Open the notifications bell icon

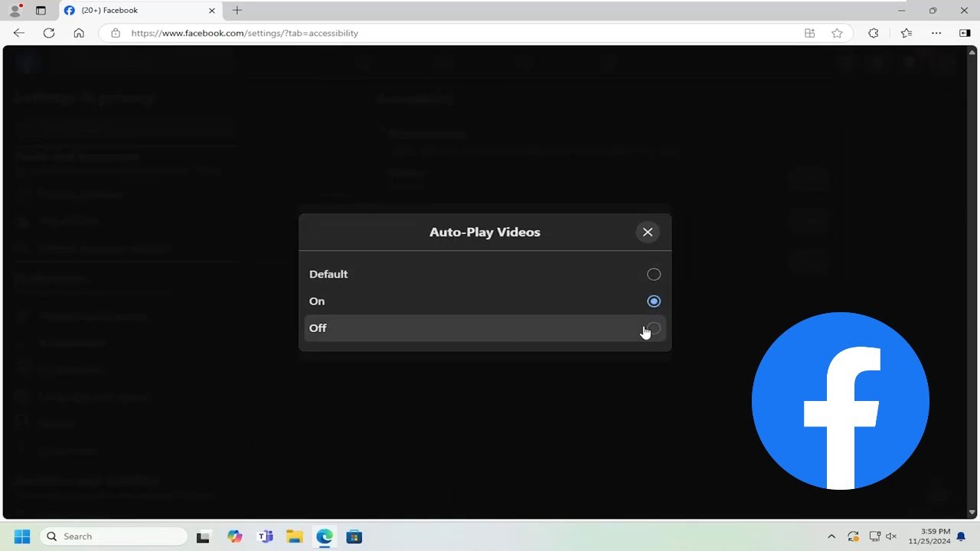coord(962,536)
